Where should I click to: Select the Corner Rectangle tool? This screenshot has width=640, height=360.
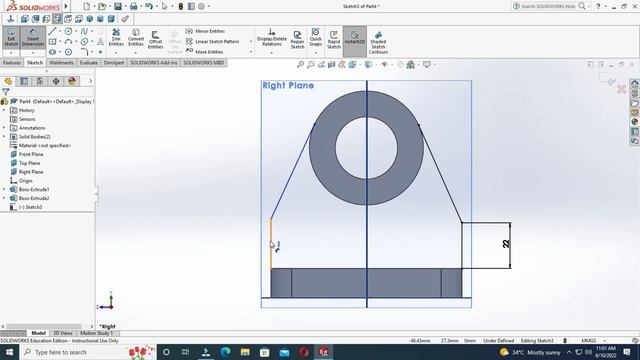pos(52,42)
